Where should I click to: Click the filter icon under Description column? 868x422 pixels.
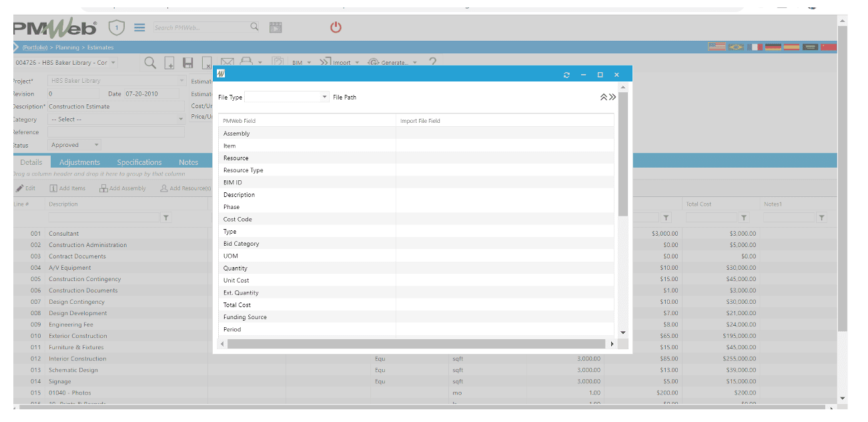[x=166, y=218]
